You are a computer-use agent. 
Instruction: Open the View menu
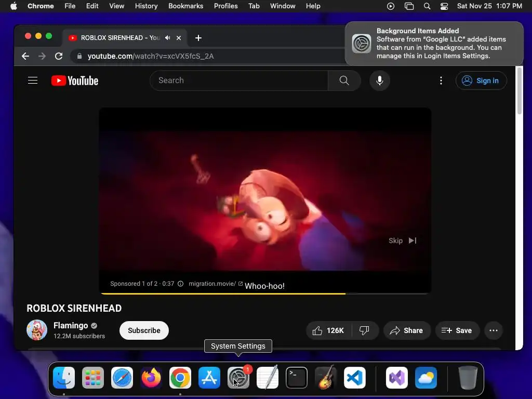click(116, 6)
